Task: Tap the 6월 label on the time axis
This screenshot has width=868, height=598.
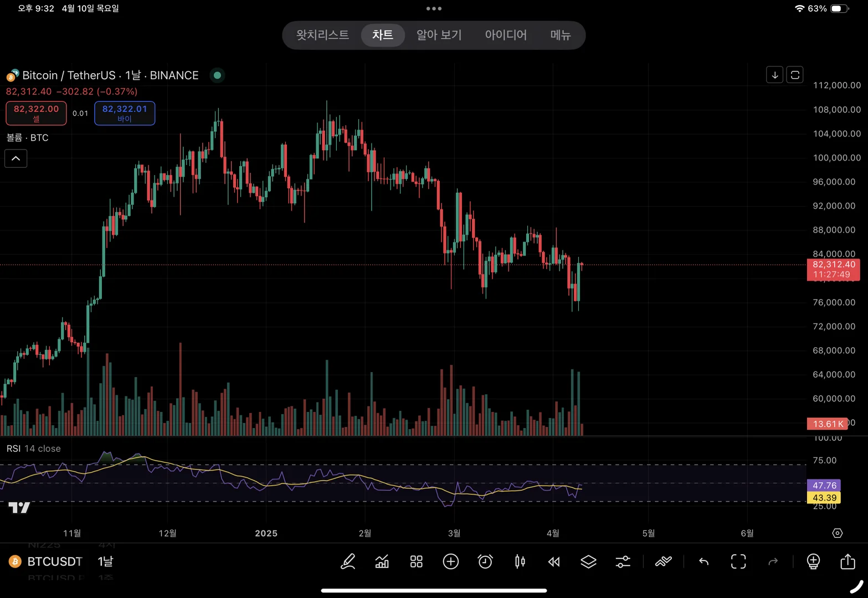Action: [x=747, y=533]
